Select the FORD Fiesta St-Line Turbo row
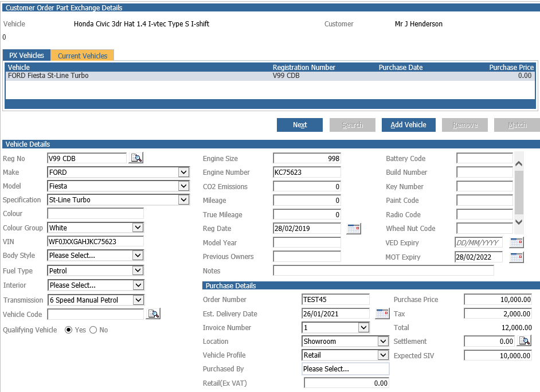540x392 pixels. [271, 76]
